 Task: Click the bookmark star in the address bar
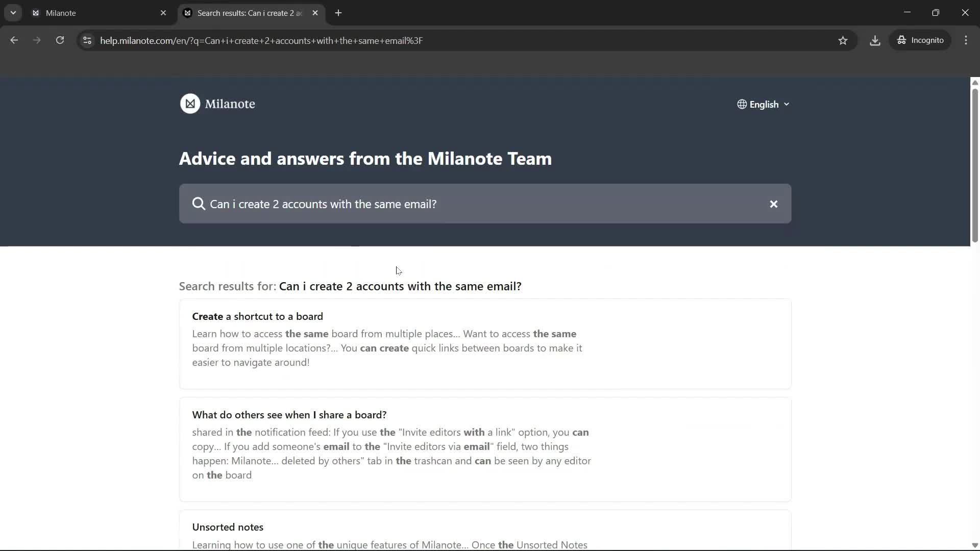click(843, 40)
